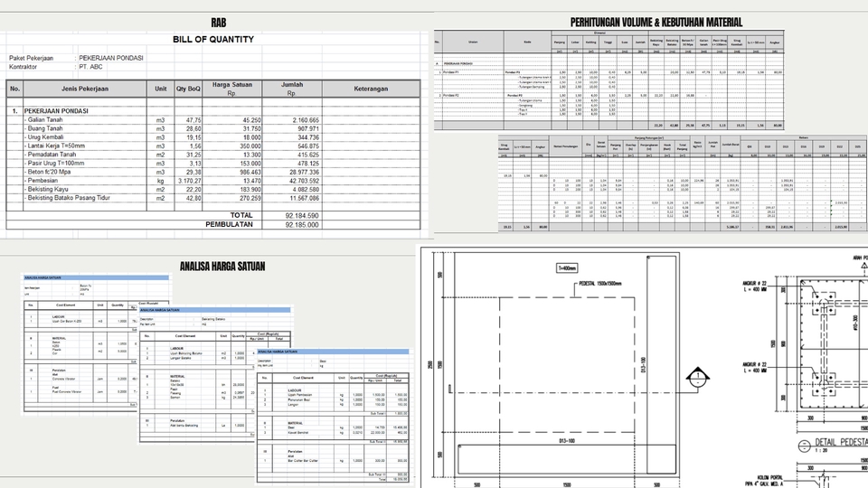868x488 pixels.
Task: Select PEKERJAAN PONDASI next to Paket Pekerjaan
Action: click(x=110, y=58)
